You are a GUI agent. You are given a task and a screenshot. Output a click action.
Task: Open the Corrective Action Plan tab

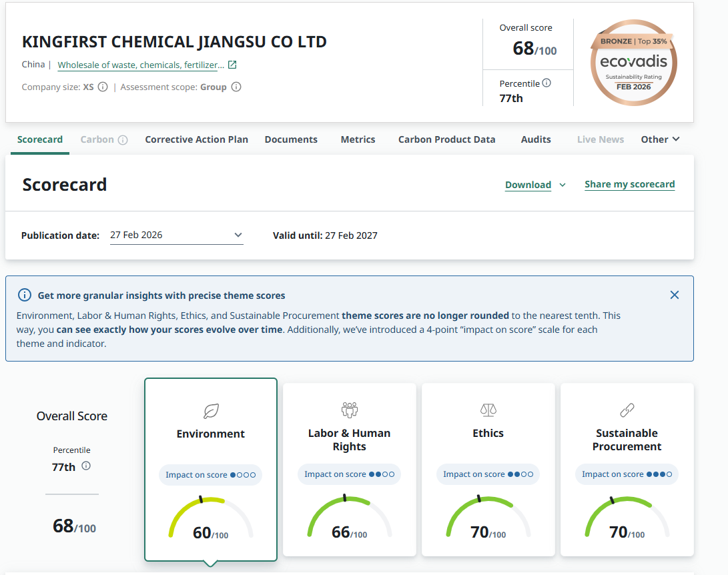(x=196, y=139)
